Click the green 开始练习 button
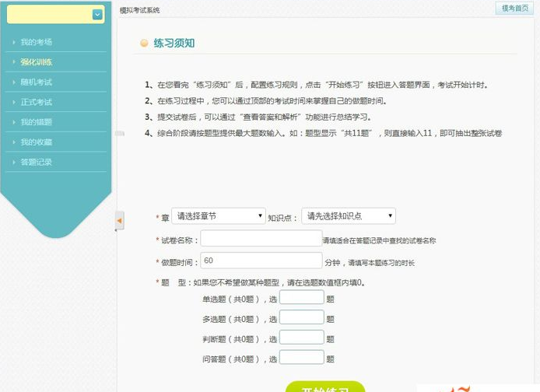The height and width of the screenshot is (392, 540). pyautogui.click(x=325, y=387)
